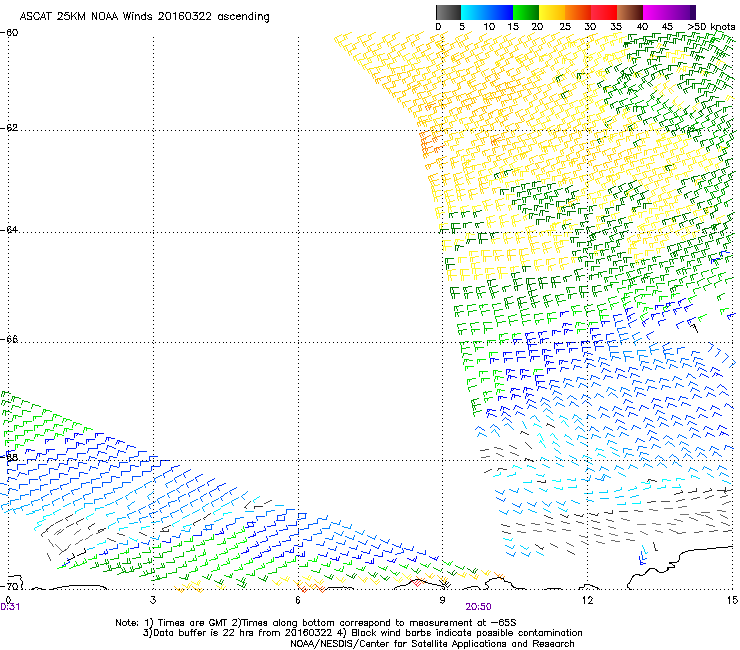This screenshot has height=650, width=740.
Task: Click the ASCAT 25KM NOAA Winds title
Action: 144,17
